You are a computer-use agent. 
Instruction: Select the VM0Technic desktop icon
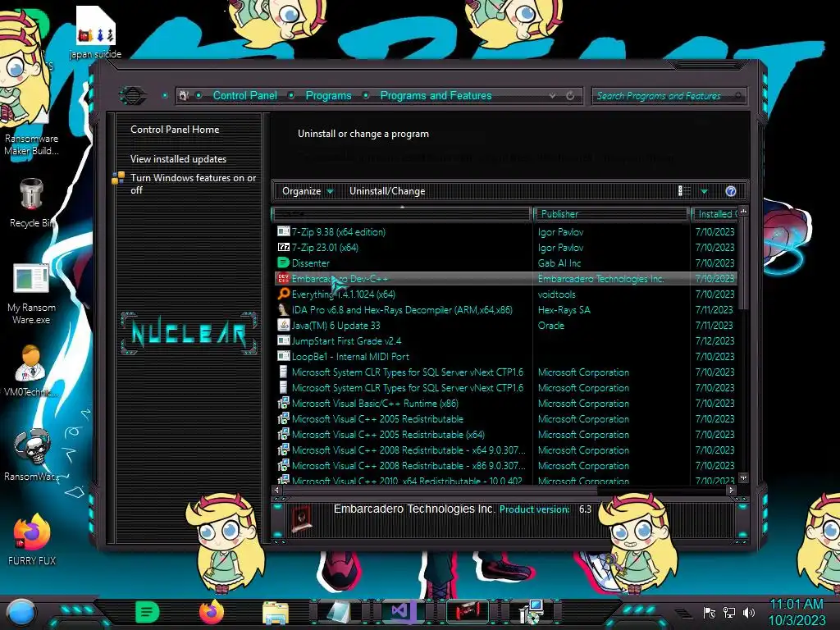[x=31, y=371]
